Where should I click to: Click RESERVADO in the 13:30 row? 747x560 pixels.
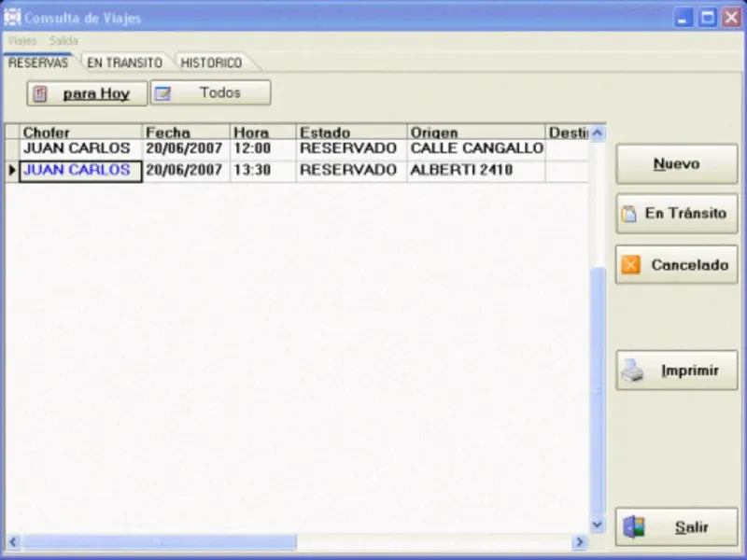coord(352,171)
